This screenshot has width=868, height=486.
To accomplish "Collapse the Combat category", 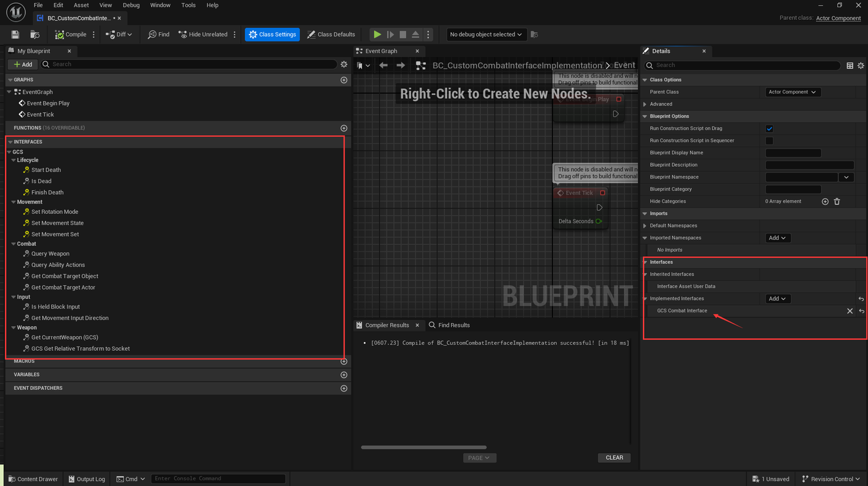I will coord(14,244).
